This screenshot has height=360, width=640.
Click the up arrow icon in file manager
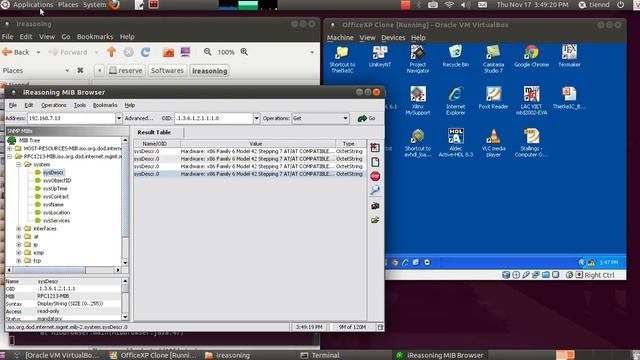pyautogui.click(x=111, y=52)
